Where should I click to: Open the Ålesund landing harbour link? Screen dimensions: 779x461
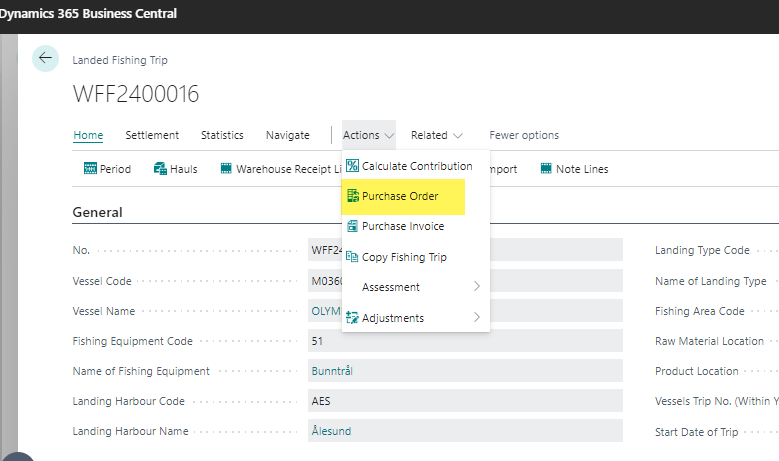click(331, 431)
